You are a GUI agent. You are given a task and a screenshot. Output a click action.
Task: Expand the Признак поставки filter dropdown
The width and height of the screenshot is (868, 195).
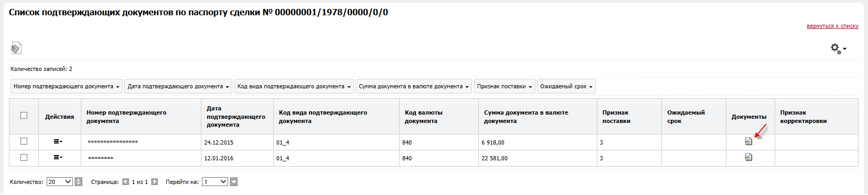coord(505,87)
